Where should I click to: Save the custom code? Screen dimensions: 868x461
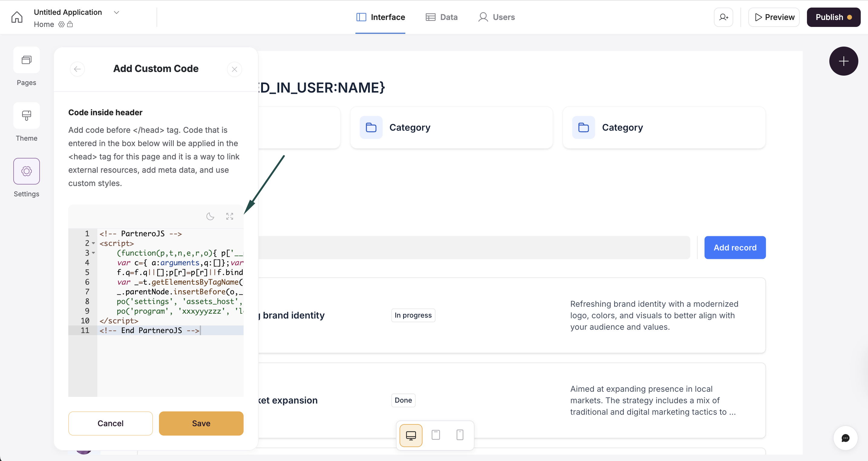click(201, 423)
